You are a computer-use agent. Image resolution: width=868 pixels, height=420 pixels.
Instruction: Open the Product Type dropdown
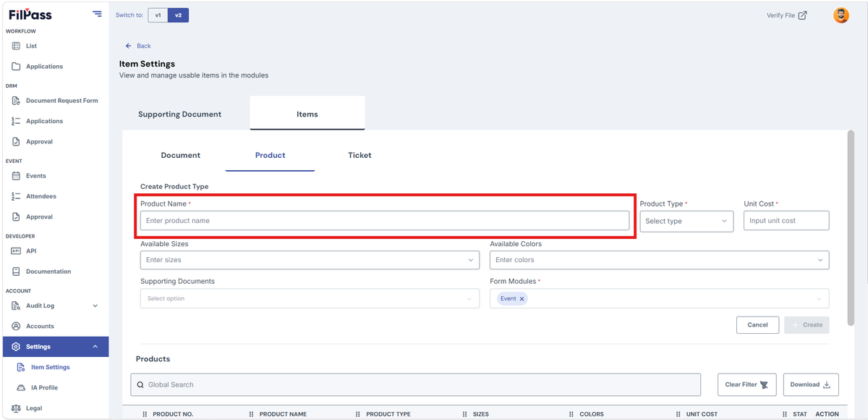(686, 221)
